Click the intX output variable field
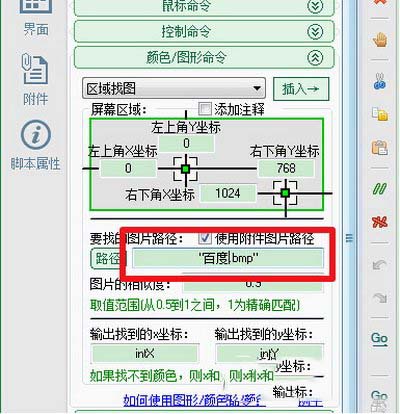 pos(145,353)
